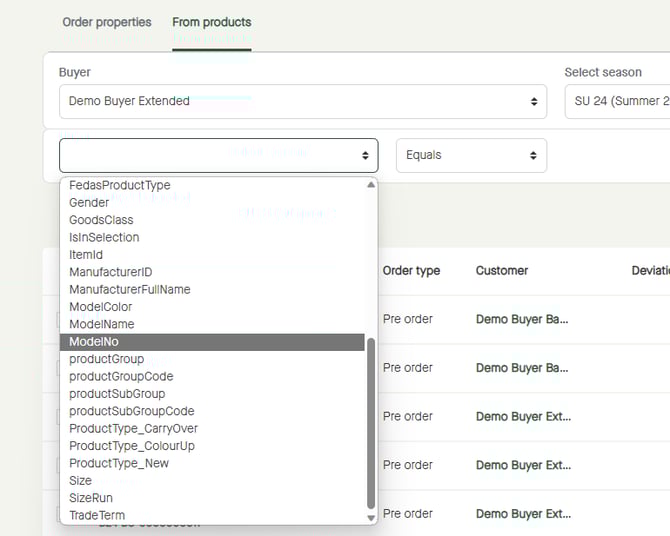Image resolution: width=670 pixels, height=536 pixels.
Task: Choose ModelColor from the options
Action: (100, 307)
